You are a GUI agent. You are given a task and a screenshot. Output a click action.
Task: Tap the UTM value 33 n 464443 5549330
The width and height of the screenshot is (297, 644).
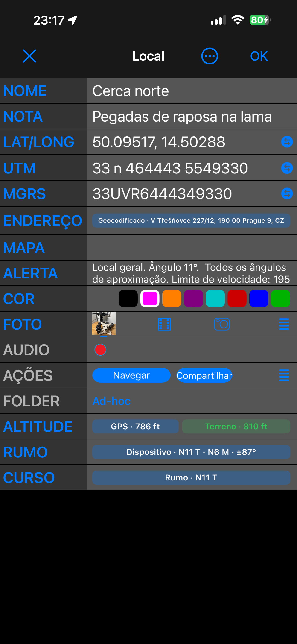tap(170, 168)
